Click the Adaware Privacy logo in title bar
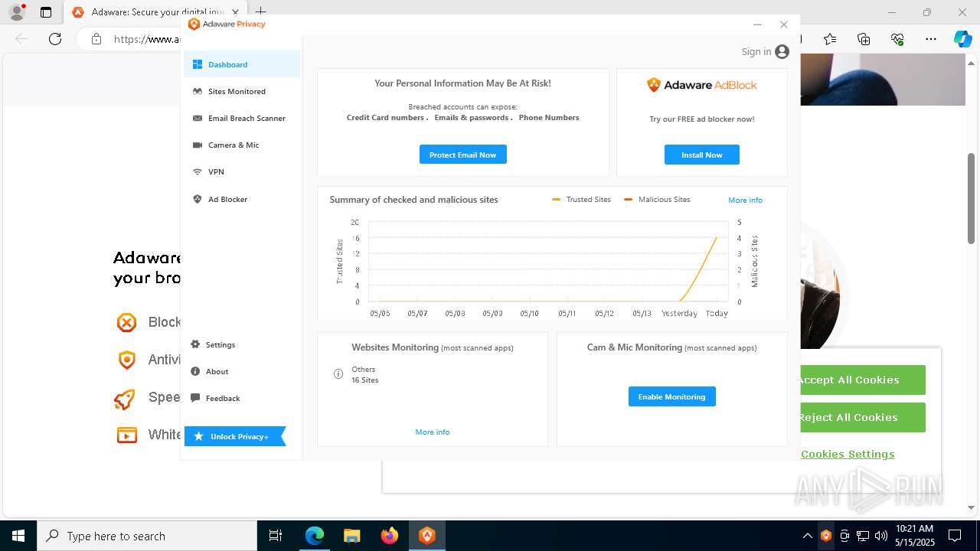Viewport: 980px width, 551px height. (227, 24)
